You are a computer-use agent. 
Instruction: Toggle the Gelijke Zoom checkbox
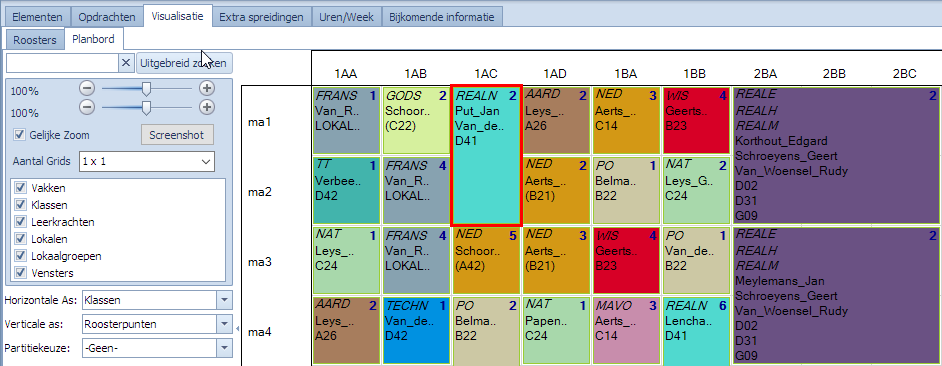tap(20, 135)
